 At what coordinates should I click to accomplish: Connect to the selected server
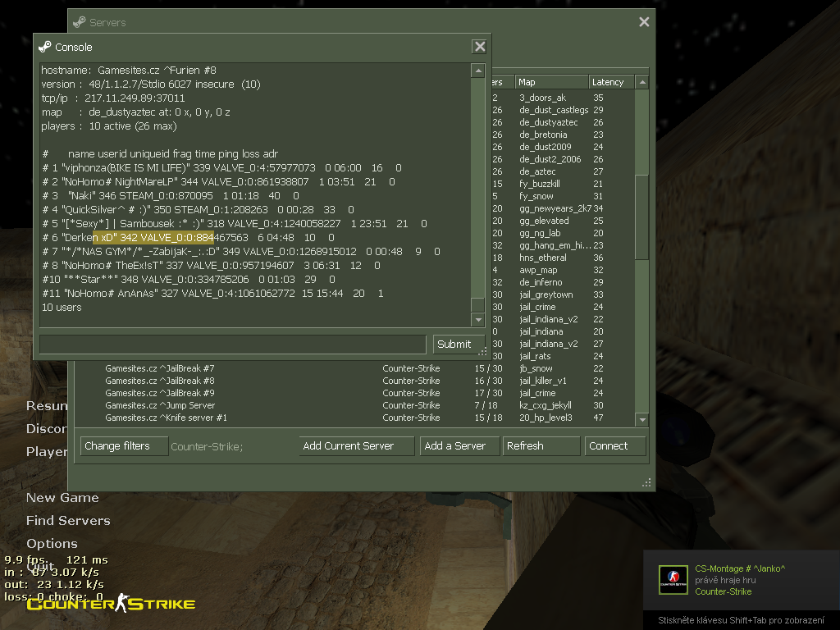pyautogui.click(x=615, y=445)
